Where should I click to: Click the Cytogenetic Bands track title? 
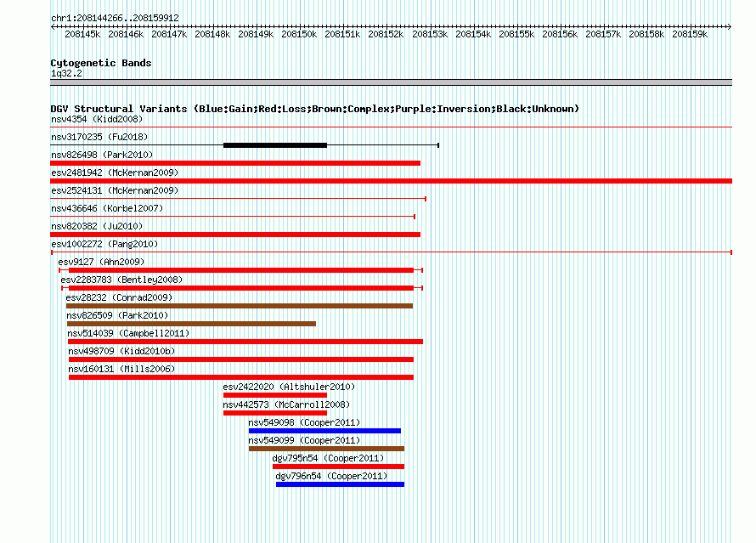(101, 63)
